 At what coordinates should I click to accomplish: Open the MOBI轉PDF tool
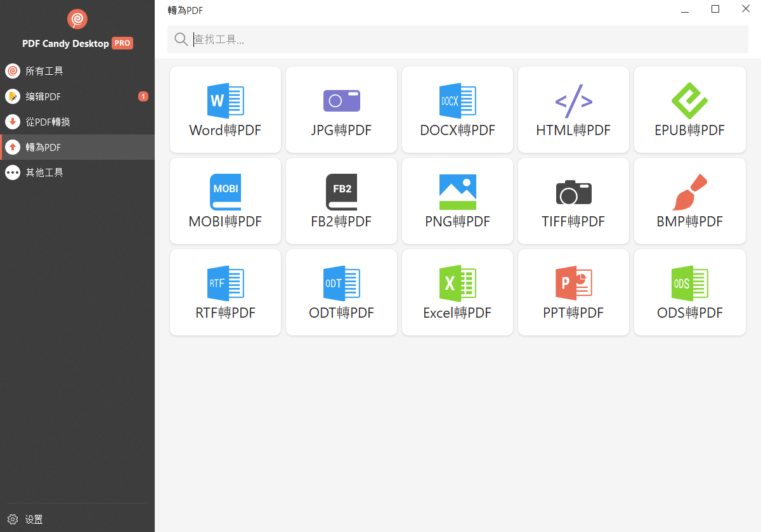[225, 201]
